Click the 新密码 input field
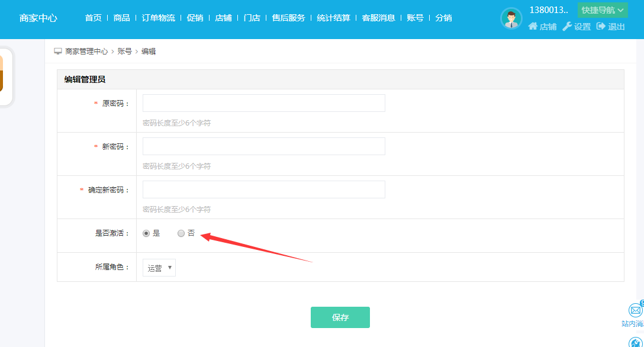Screen dimensions: 644x347 pos(263,146)
